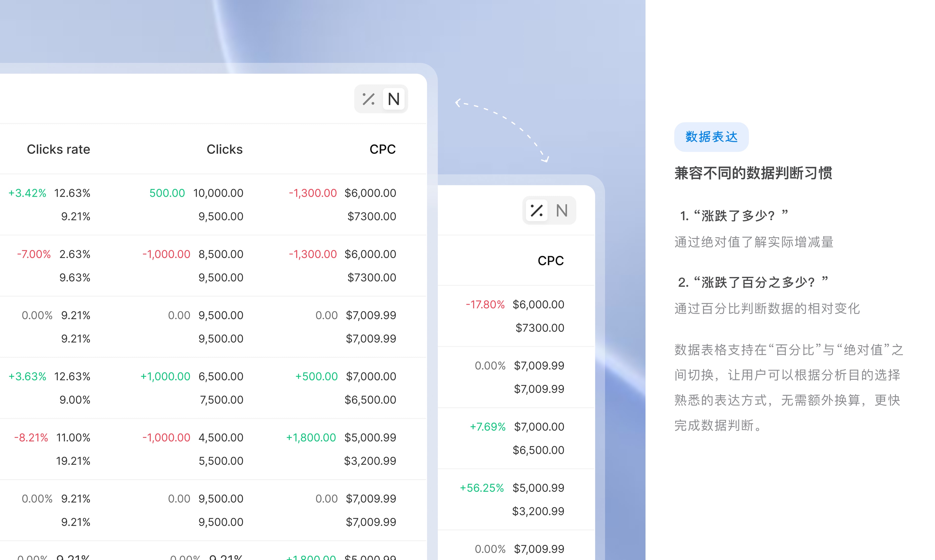Click the 11.00% clicks rate value

tap(73, 437)
